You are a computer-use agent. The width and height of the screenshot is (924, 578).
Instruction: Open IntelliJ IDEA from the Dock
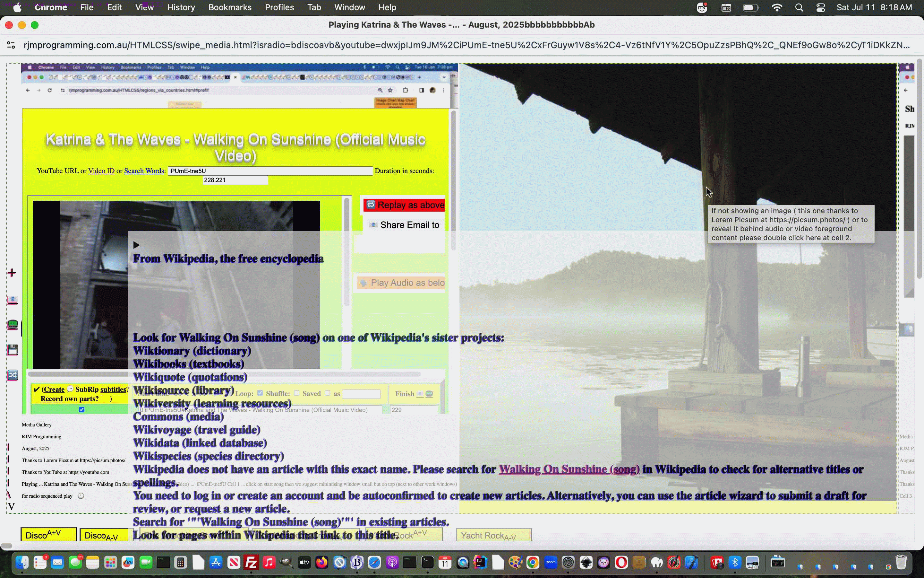pyautogui.click(x=480, y=562)
